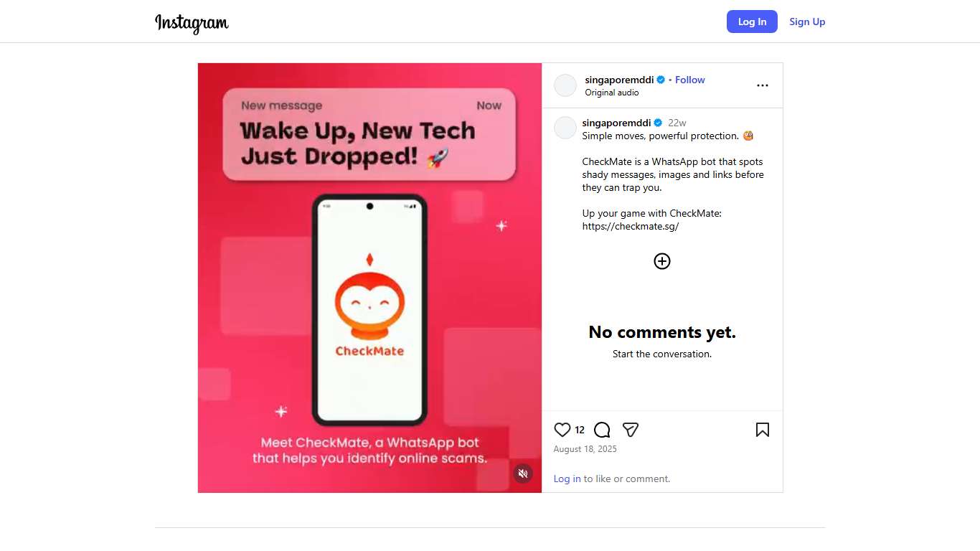The height and width of the screenshot is (551, 980).
Task: Click the Log In button
Action: tap(752, 22)
